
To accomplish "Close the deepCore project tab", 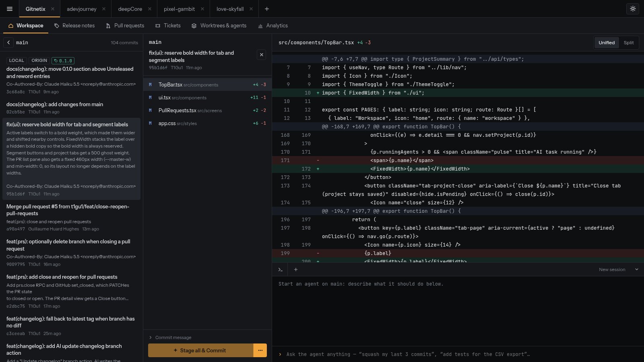I will pos(150,9).
